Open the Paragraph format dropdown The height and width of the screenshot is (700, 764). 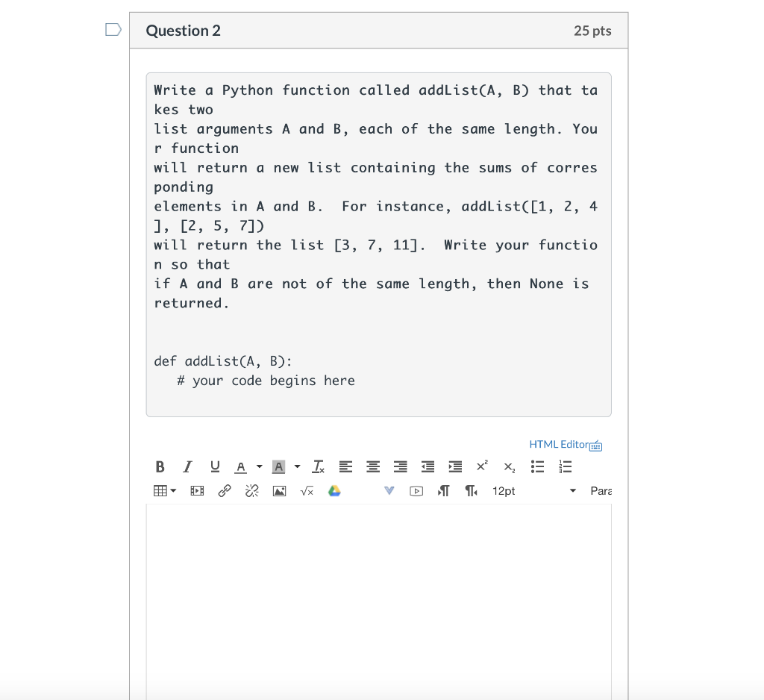[x=601, y=491]
